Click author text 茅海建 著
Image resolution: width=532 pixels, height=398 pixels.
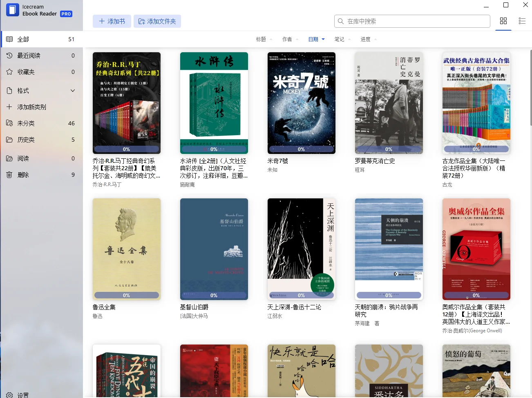pyautogui.click(x=367, y=323)
